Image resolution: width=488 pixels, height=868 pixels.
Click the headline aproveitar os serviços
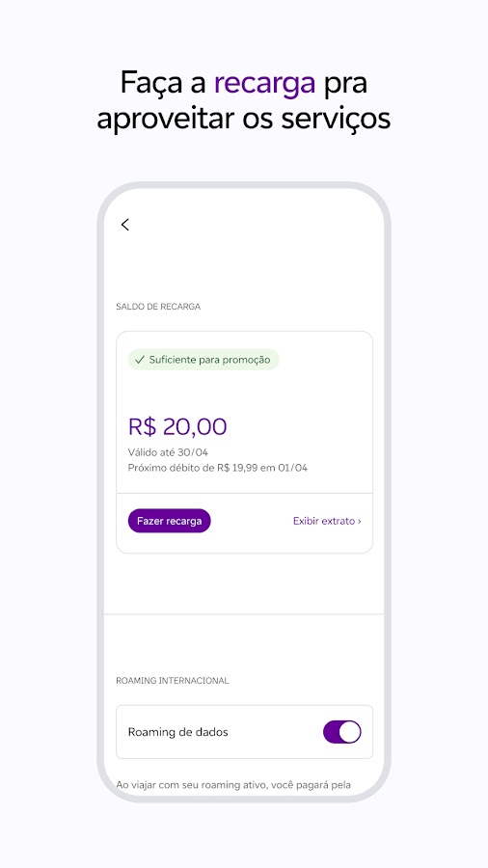[244, 119]
